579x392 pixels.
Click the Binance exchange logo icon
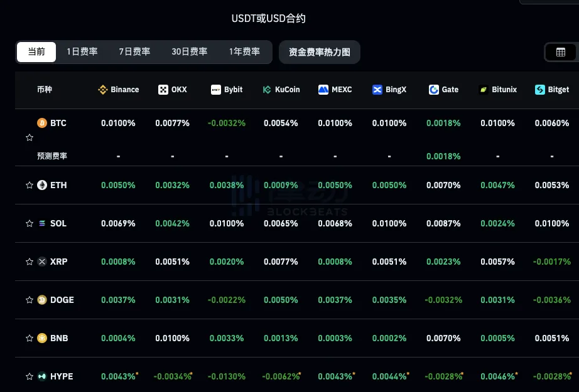[102, 90]
